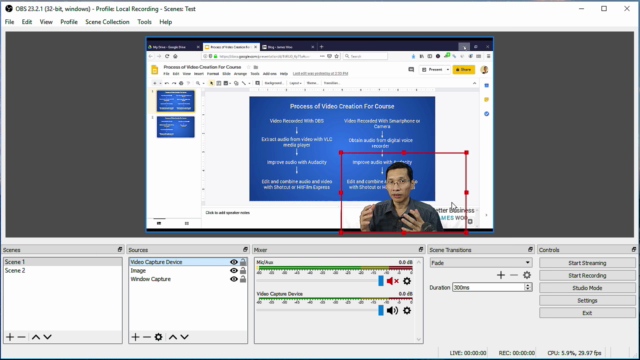Remove scene transition with minus icon
Image resolution: width=640 pixels, height=360 pixels.
514,275
